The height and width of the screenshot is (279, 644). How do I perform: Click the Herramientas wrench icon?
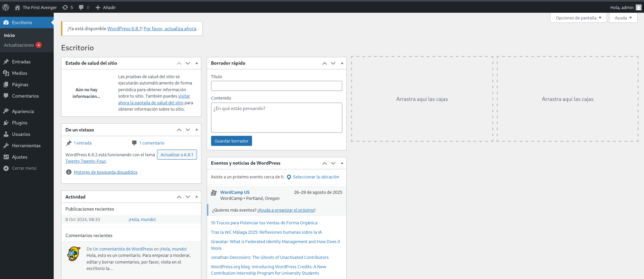[6, 146]
